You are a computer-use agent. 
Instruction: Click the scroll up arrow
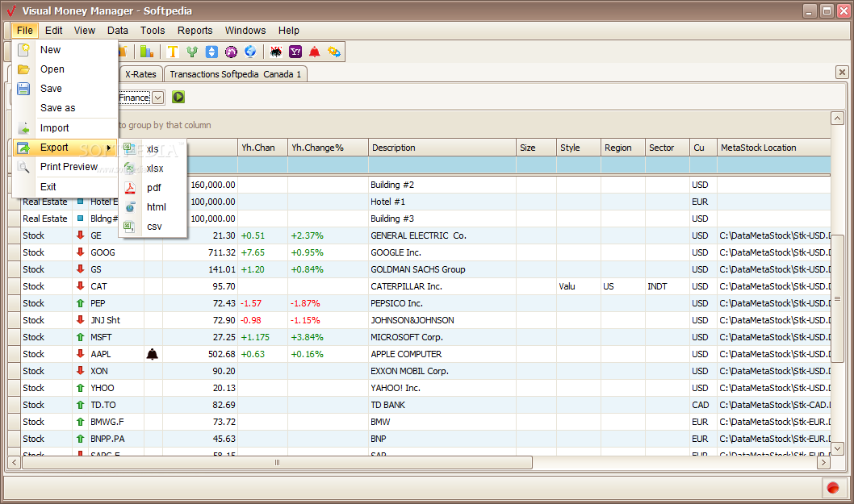[837, 118]
